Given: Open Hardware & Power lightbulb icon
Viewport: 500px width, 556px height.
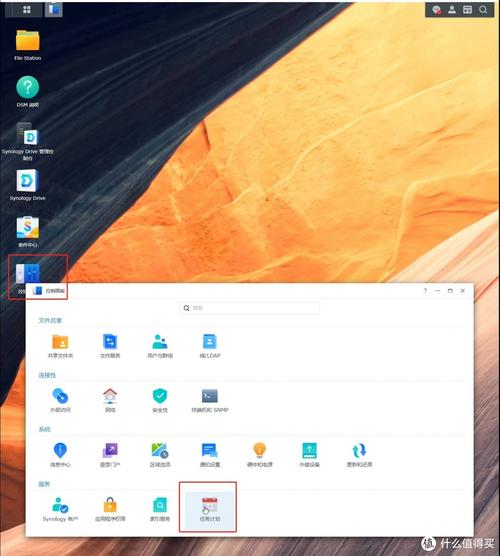Looking at the screenshot, I should click(x=260, y=455).
